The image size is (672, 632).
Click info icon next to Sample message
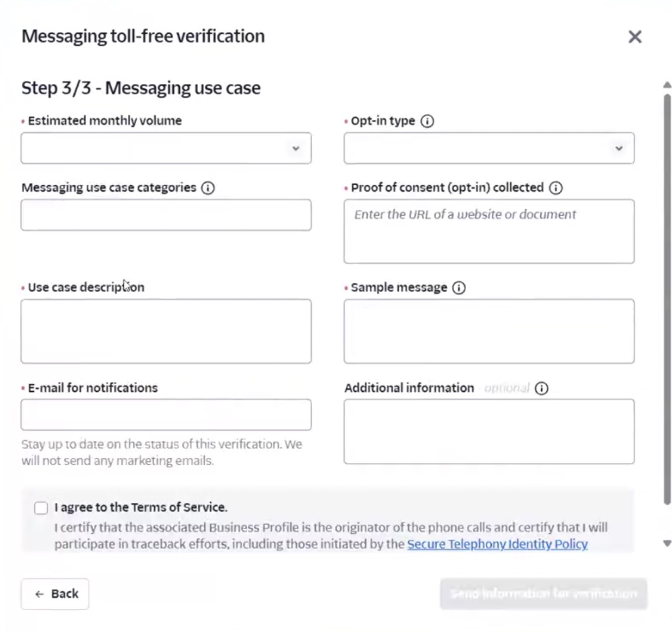click(459, 288)
